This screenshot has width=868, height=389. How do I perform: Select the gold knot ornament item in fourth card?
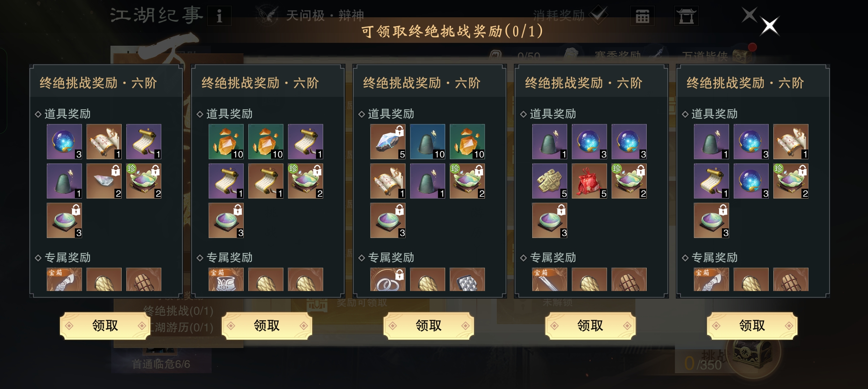click(x=550, y=181)
